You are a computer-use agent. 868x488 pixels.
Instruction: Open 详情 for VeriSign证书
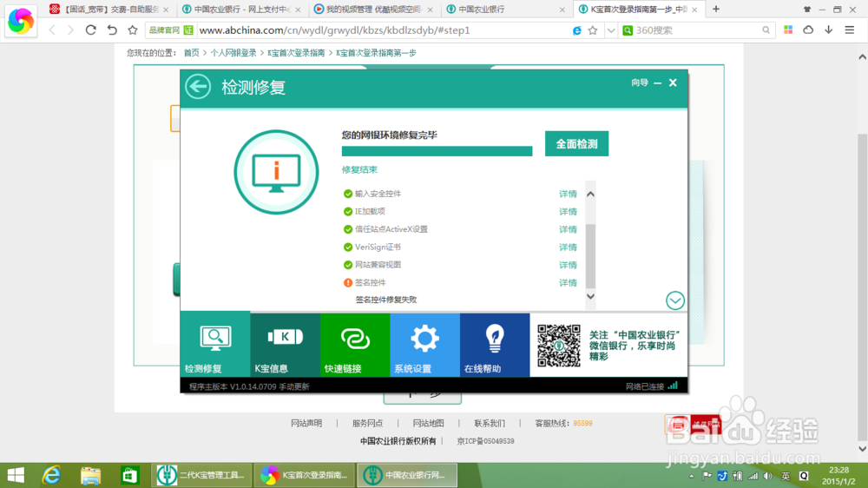[568, 247]
